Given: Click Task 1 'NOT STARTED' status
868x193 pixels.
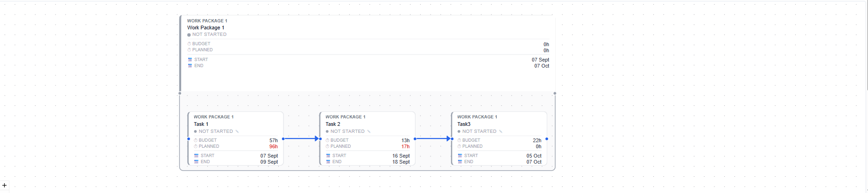Looking at the screenshot, I should [x=216, y=131].
